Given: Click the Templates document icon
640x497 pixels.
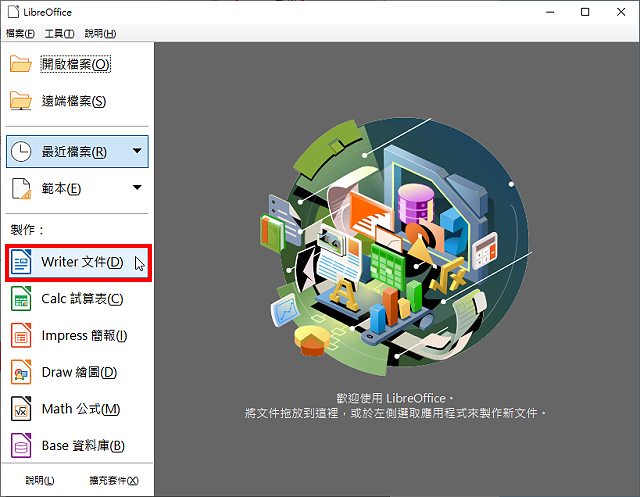Looking at the screenshot, I should click(x=21, y=189).
